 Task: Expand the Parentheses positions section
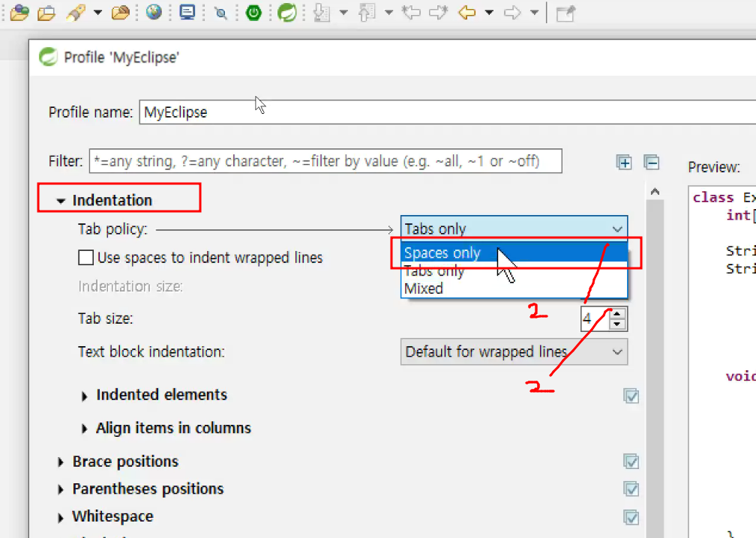60,490
